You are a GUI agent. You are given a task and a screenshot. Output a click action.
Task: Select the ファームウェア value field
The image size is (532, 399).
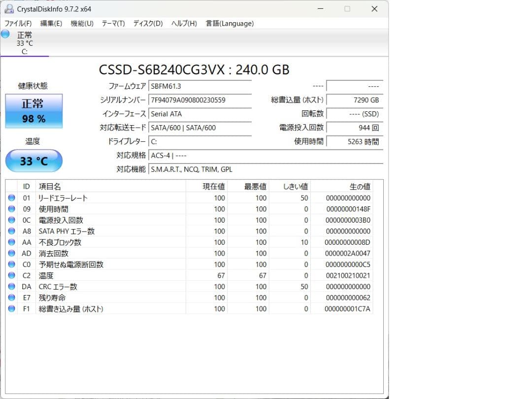coord(200,86)
